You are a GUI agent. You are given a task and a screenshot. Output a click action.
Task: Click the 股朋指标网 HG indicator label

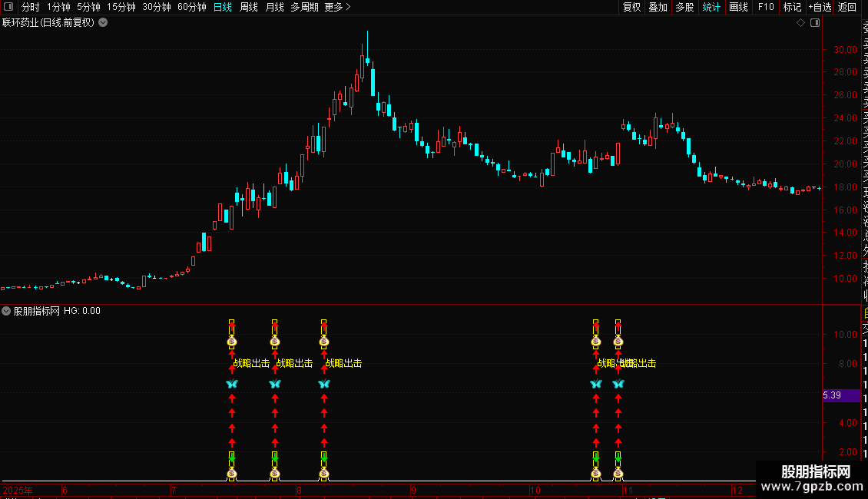click(57, 311)
